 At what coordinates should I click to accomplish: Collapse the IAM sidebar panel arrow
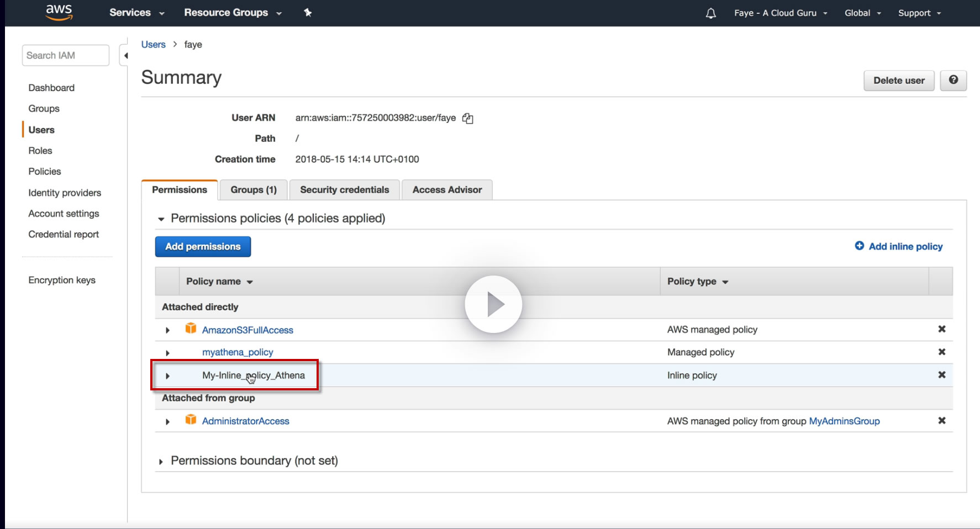click(x=125, y=55)
